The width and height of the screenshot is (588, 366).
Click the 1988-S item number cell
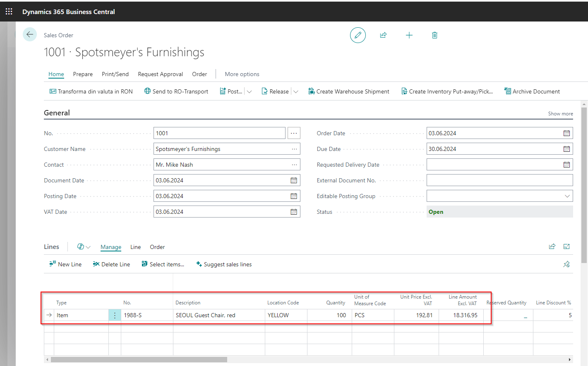tap(147, 315)
